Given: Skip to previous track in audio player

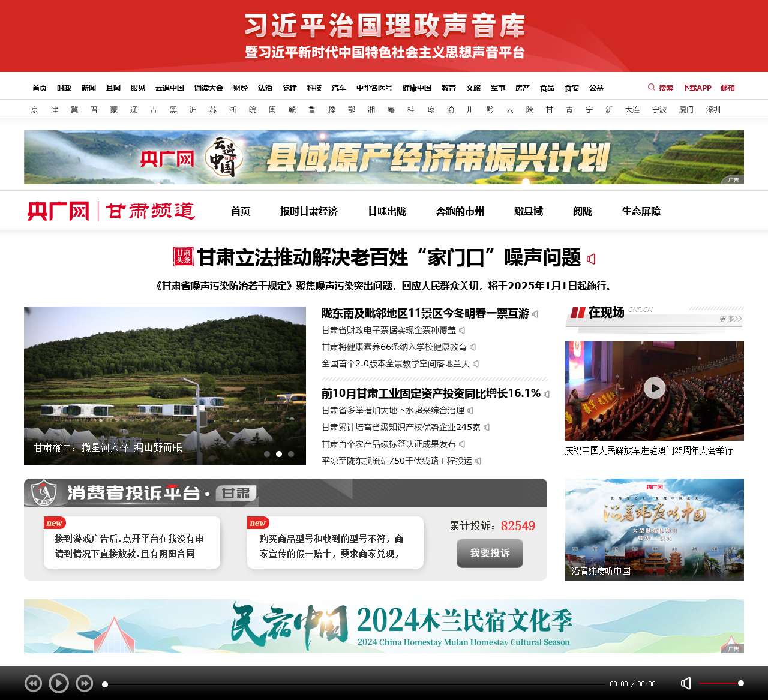Looking at the screenshot, I should [33, 683].
